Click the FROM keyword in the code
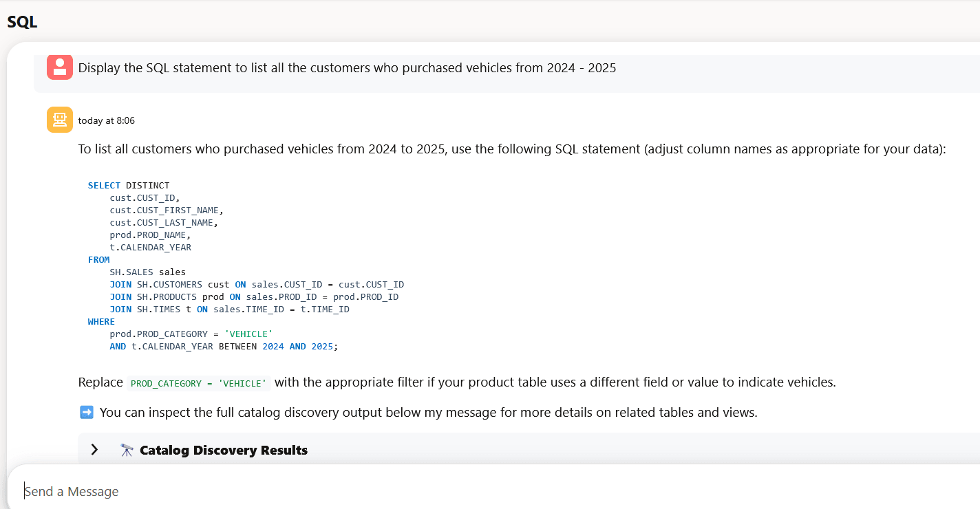The width and height of the screenshot is (980, 509). click(x=99, y=260)
